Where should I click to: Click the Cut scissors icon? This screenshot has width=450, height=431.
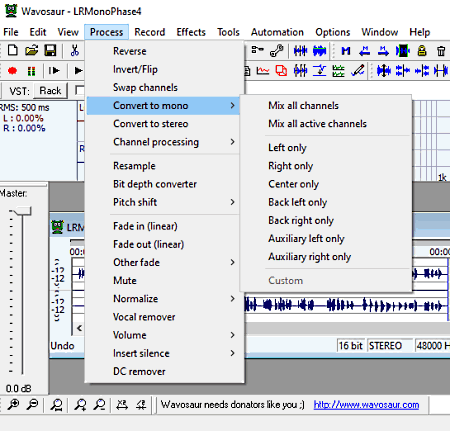[75, 51]
